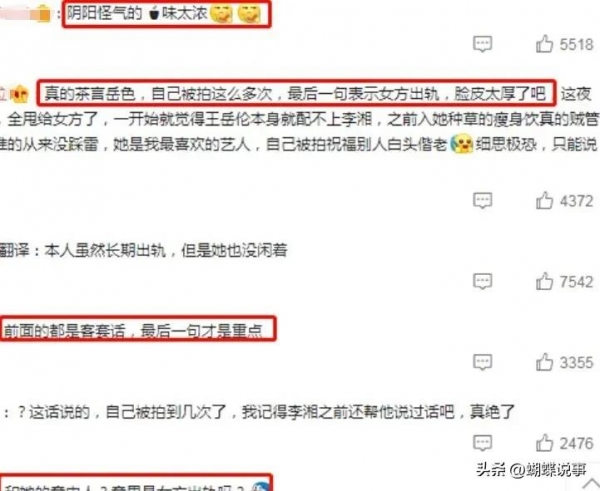Click the 头条 @蝴蝶说事 watermark

pos(531,469)
